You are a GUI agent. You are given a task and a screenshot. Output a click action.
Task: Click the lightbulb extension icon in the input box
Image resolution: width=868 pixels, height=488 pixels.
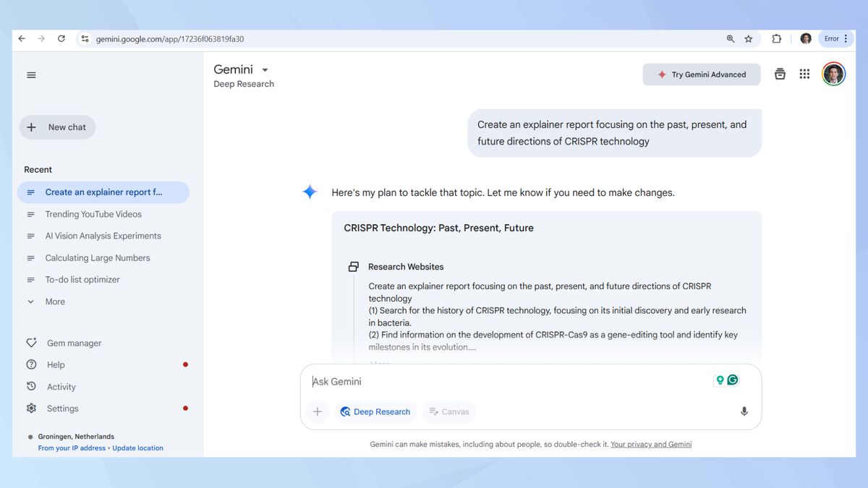coord(719,379)
